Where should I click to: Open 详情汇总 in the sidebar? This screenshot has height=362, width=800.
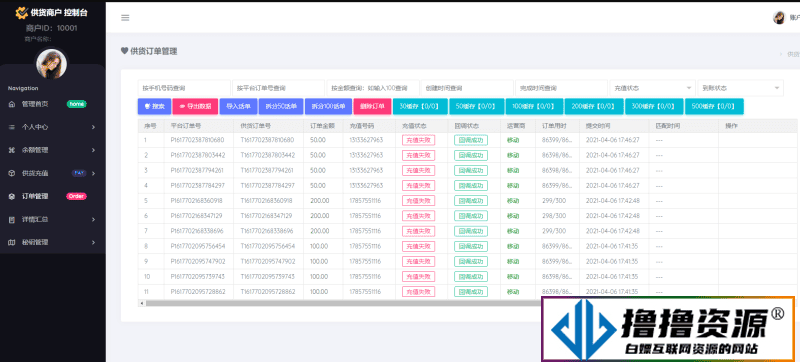pos(35,219)
